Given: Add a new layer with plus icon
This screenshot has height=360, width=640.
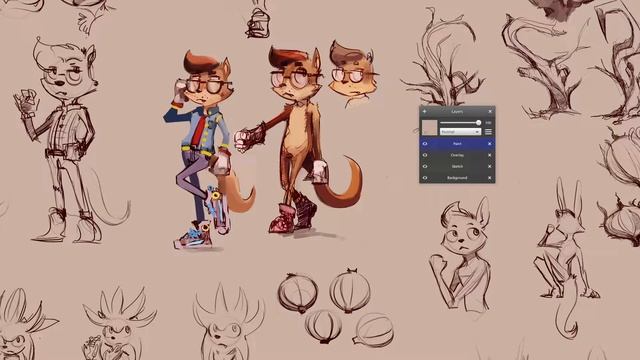Looking at the screenshot, I should (x=424, y=111).
